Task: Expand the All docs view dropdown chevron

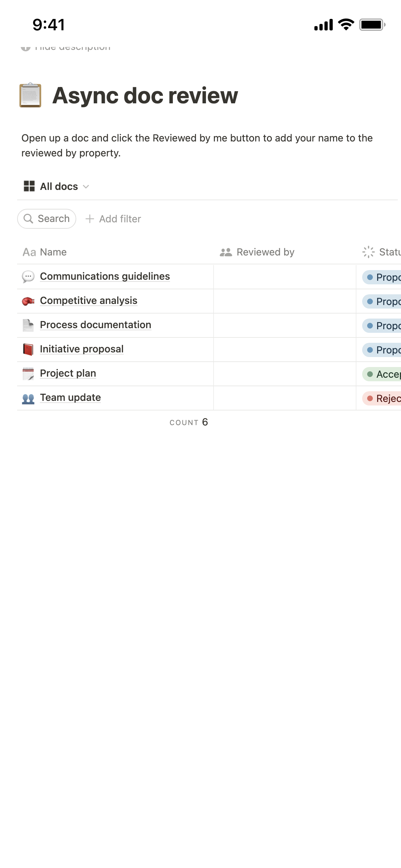Action: pyautogui.click(x=86, y=186)
